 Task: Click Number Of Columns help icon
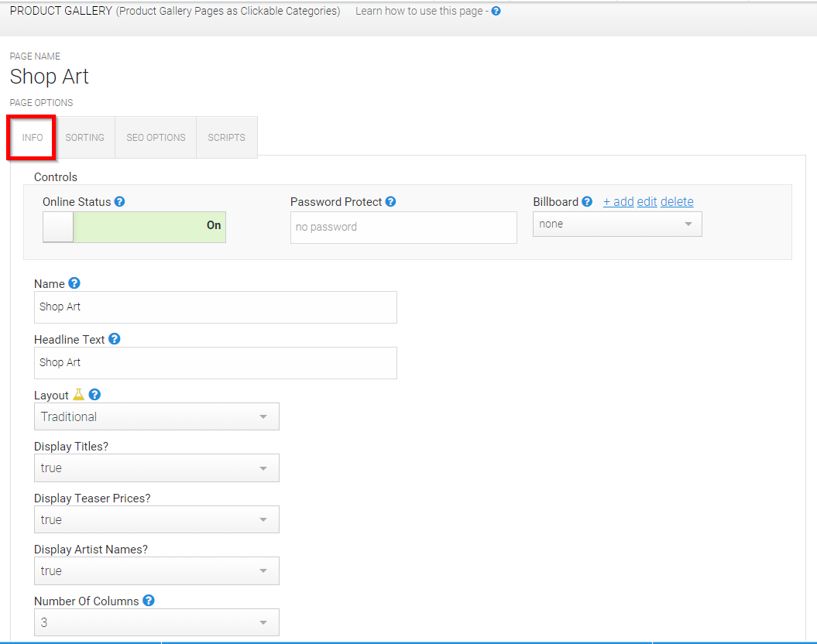tap(149, 601)
